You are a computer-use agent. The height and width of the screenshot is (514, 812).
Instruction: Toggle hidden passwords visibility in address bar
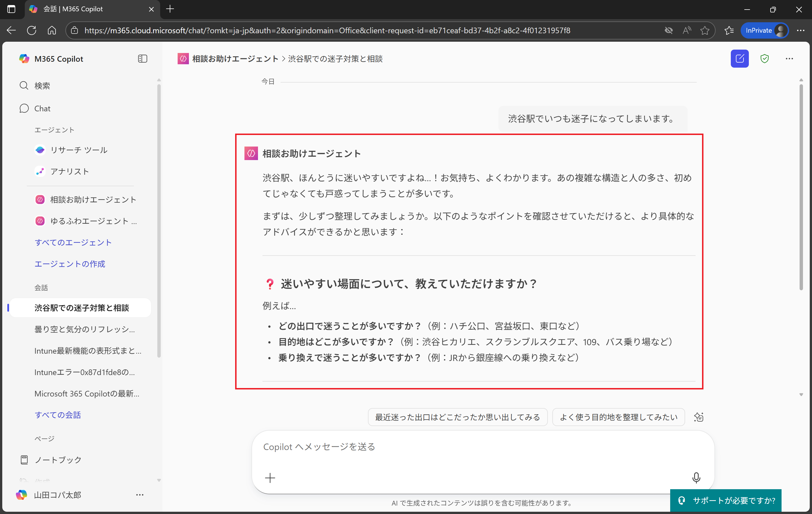[669, 30]
